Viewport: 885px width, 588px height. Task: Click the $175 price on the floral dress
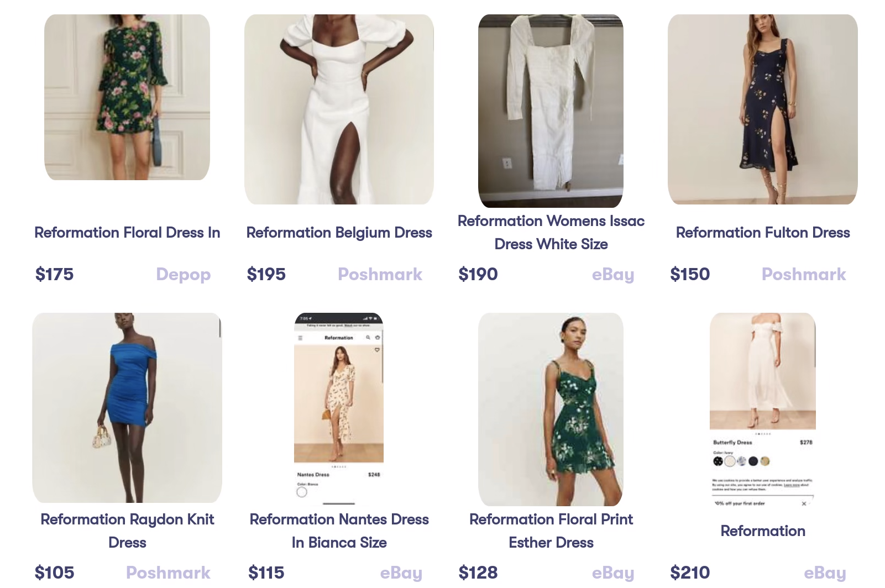coord(54,274)
